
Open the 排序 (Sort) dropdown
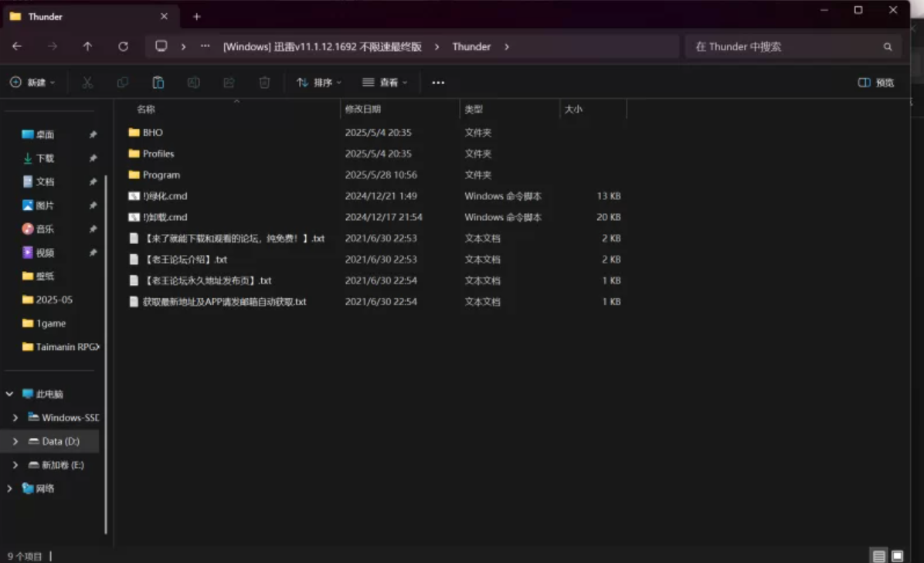(319, 83)
